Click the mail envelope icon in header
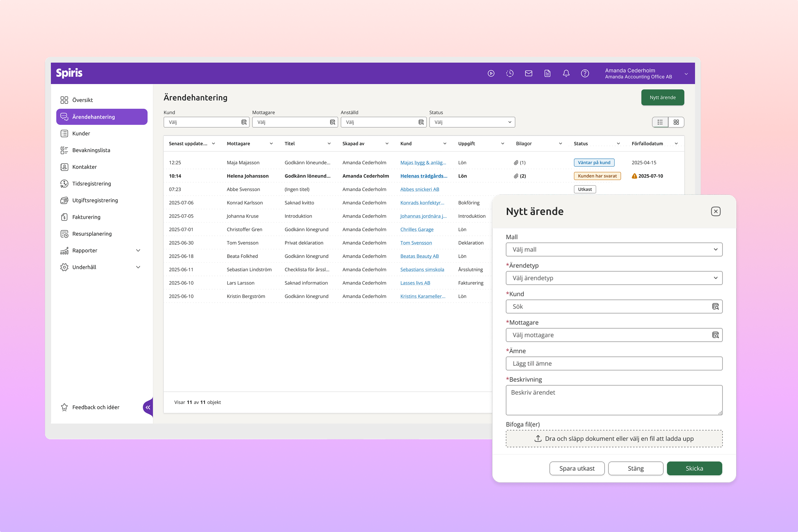This screenshot has width=798, height=532. (528, 73)
